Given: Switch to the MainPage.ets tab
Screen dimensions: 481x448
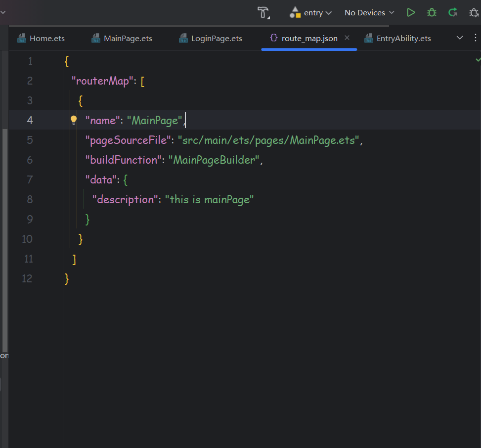Looking at the screenshot, I should coord(128,38).
